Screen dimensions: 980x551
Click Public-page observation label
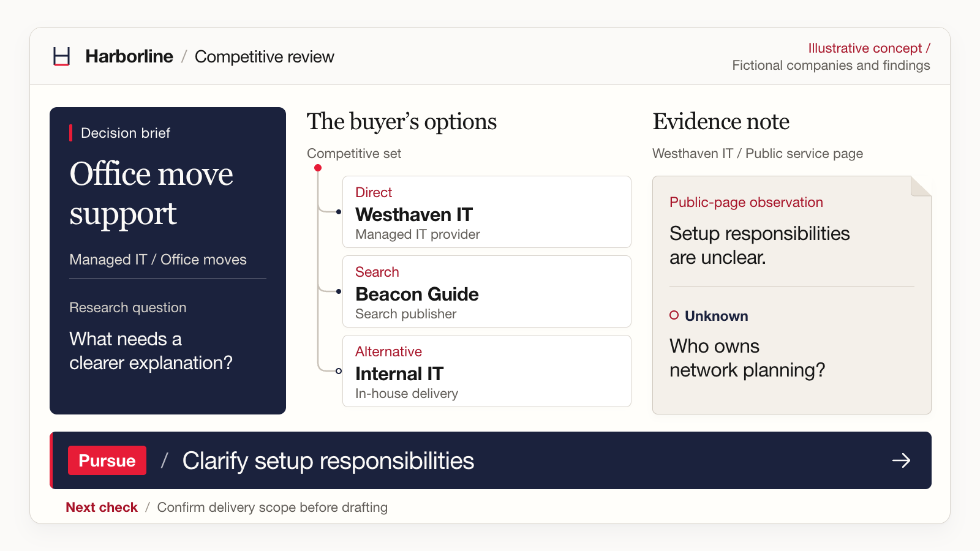coord(746,203)
